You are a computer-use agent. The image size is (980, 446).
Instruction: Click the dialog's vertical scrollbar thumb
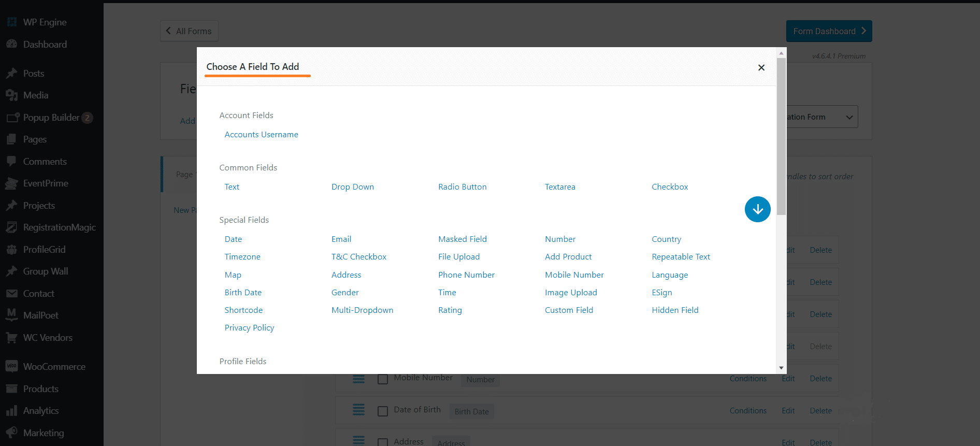click(781, 136)
